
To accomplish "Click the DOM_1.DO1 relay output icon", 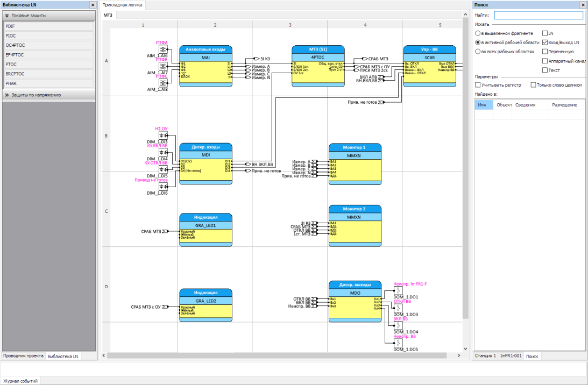I will point(398,291).
